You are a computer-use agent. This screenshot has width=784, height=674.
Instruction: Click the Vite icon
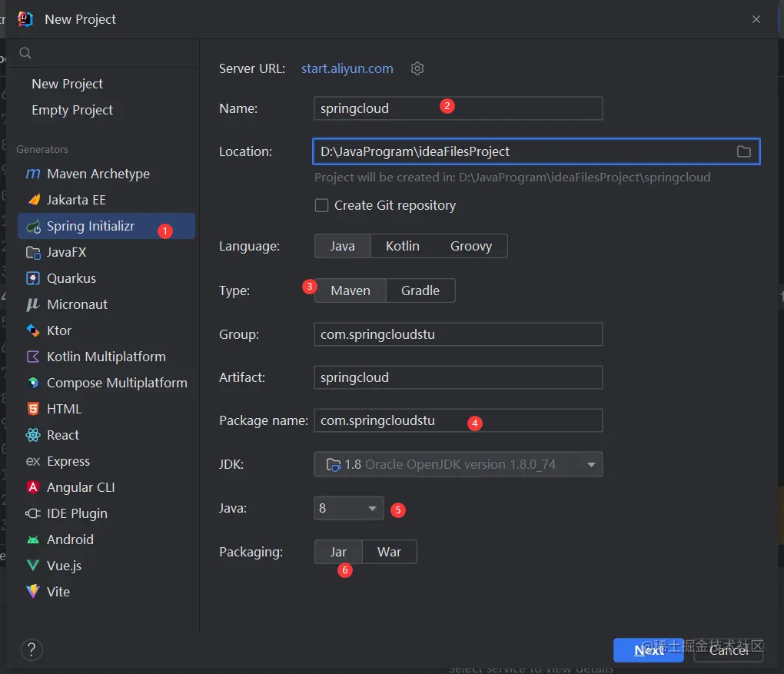(x=33, y=592)
